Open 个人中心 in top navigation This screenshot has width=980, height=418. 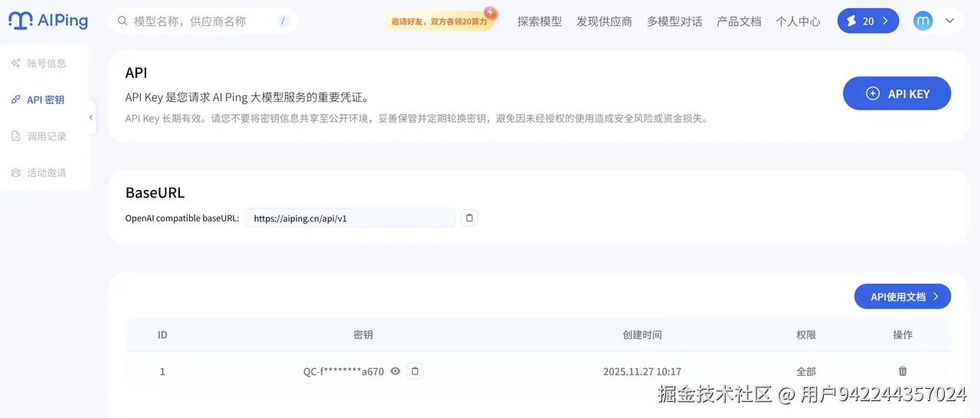pos(798,21)
